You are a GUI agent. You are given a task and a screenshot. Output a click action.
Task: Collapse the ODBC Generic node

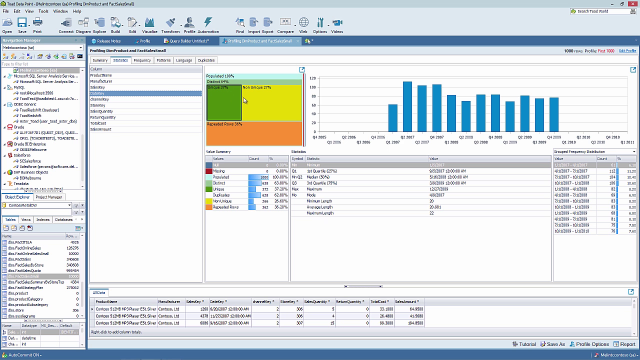[x=5, y=104]
